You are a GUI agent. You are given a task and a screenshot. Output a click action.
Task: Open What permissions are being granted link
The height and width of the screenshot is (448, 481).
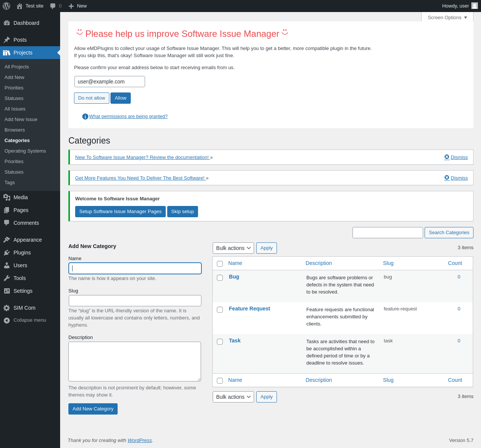click(128, 117)
